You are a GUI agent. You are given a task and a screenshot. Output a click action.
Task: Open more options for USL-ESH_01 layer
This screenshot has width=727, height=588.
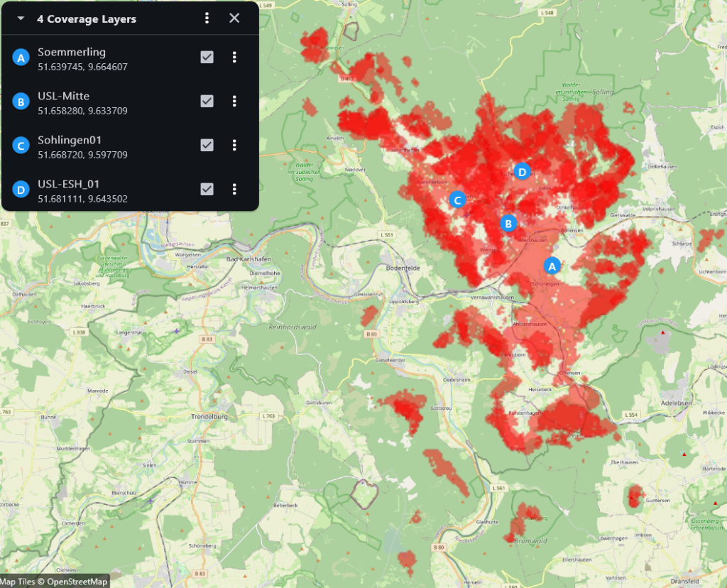pos(234,190)
